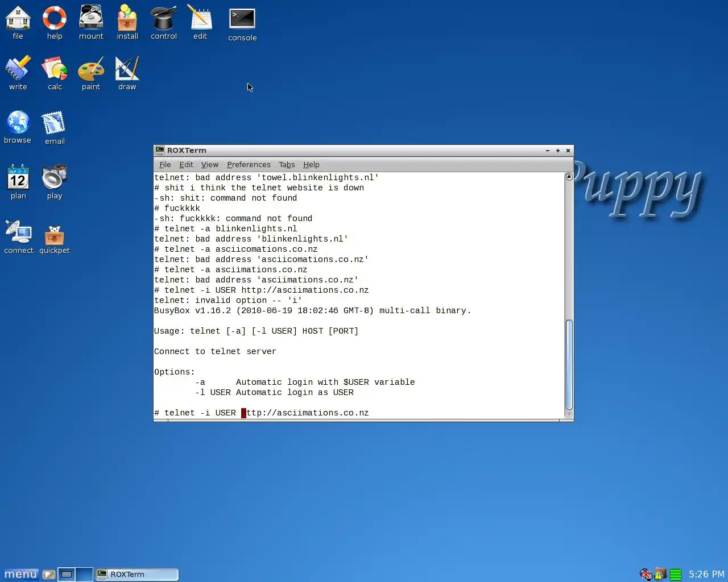Image resolution: width=728 pixels, height=582 pixels.
Task: Maximize the ROXTerm window
Action: (558, 151)
